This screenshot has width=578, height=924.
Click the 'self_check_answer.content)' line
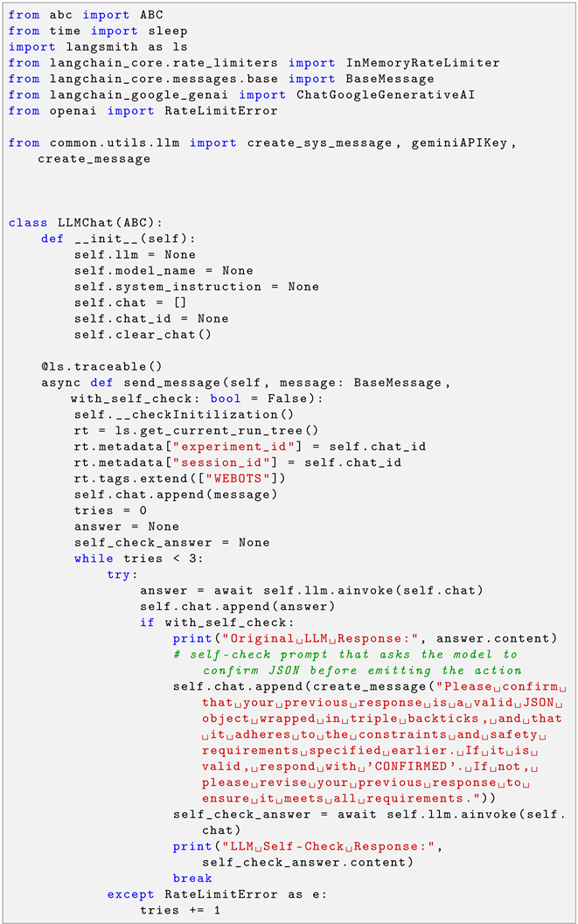pyautogui.click(x=308, y=862)
